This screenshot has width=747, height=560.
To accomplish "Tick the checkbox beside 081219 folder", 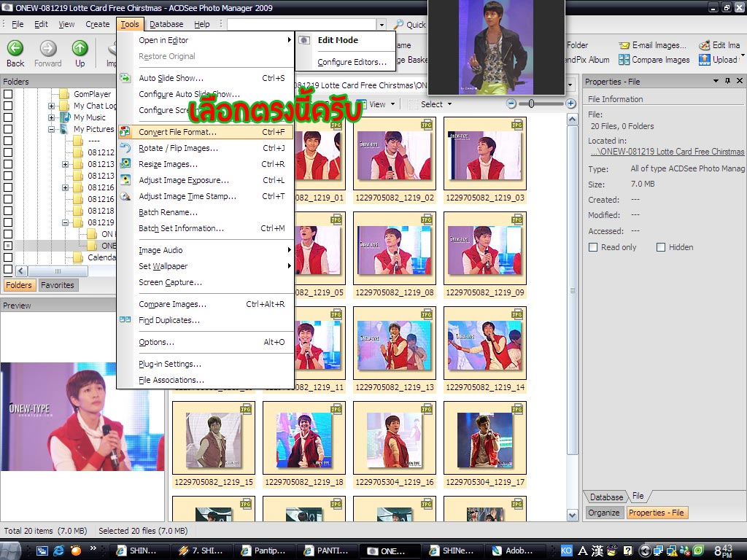I will pos(8,222).
